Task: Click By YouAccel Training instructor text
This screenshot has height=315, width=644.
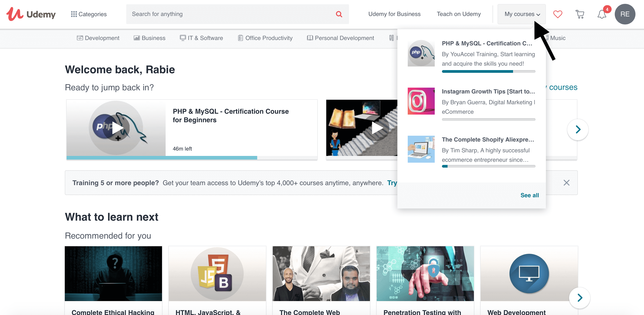Action: coord(488,59)
